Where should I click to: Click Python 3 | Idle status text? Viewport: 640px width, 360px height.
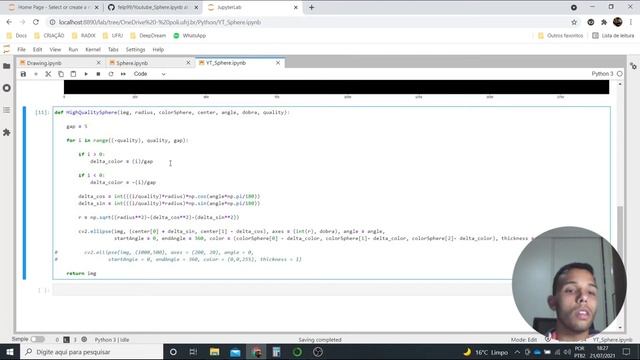pyautogui.click(x=112, y=340)
